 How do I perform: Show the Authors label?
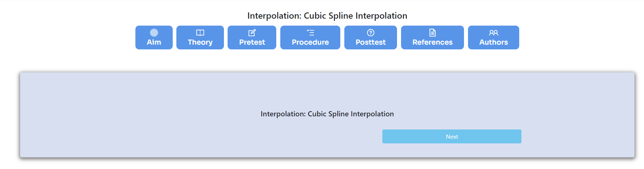(494, 42)
